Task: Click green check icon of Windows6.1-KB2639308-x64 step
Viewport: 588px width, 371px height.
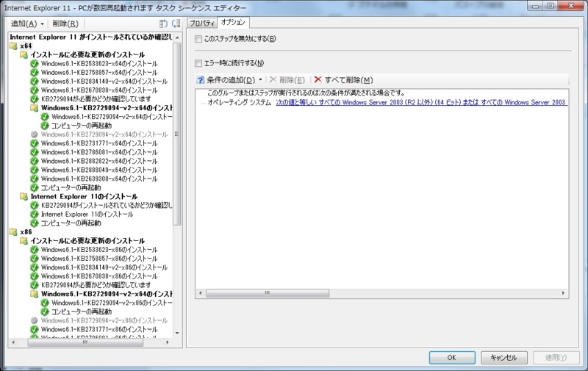Action: tap(35, 179)
